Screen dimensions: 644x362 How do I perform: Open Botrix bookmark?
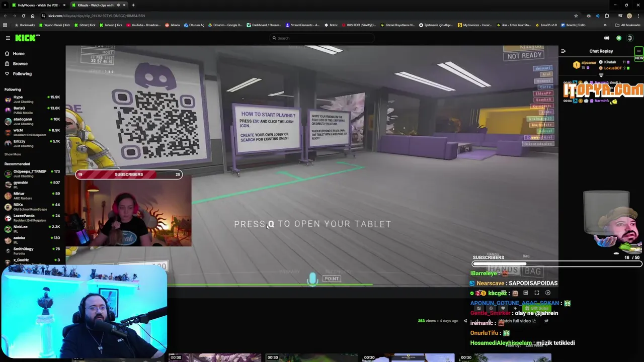point(331,25)
